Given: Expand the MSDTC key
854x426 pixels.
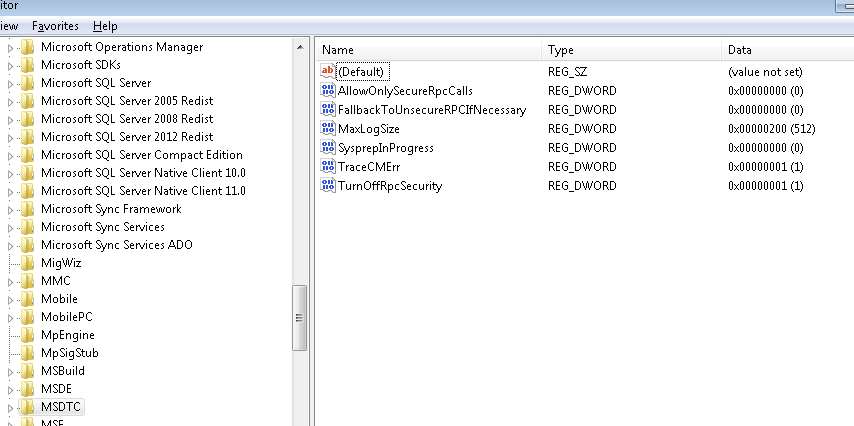Looking at the screenshot, I should 10,408.
